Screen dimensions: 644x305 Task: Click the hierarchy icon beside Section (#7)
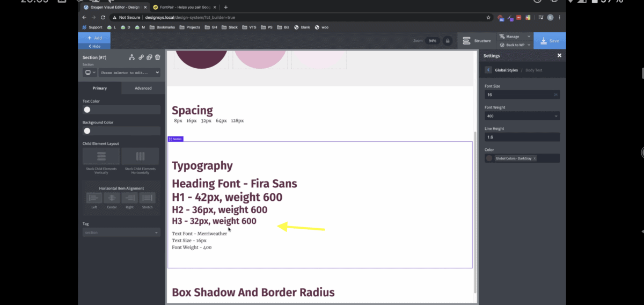[x=132, y=57]
